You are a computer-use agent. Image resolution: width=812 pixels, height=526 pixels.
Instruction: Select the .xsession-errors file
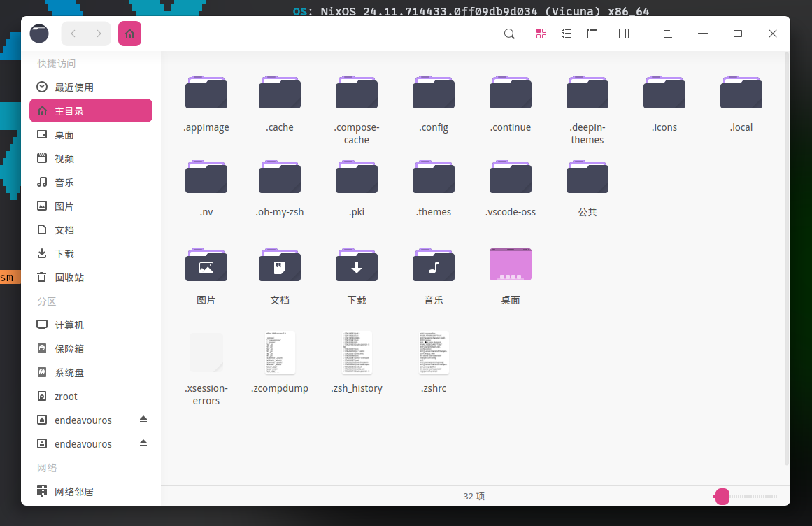(x=206, y=369)
